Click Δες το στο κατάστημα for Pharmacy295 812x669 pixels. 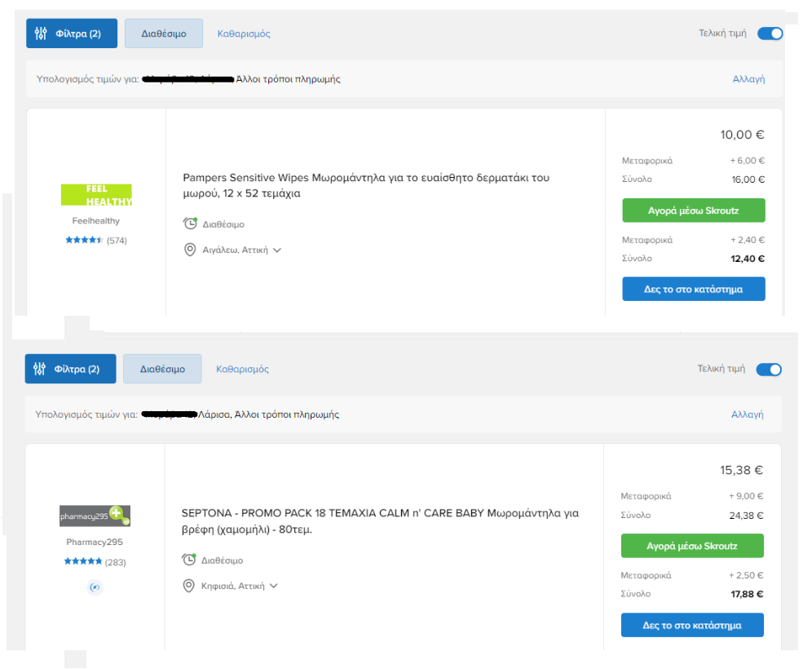coord(692,626)
